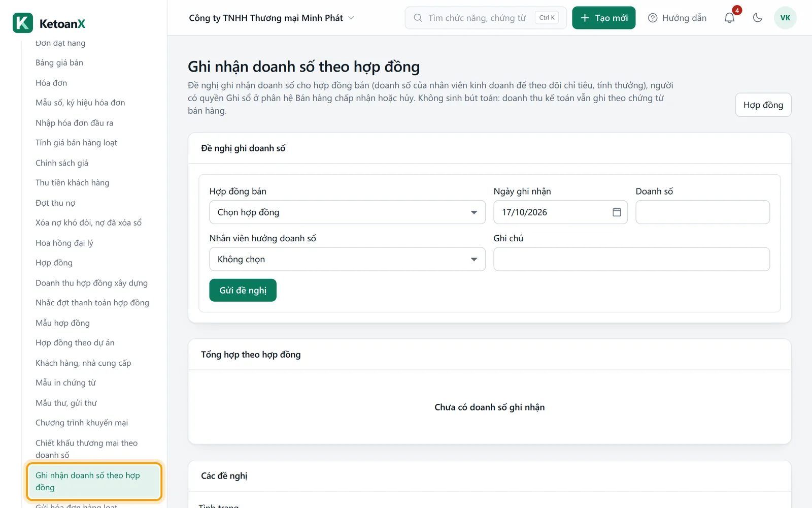Click the Hợp đồng button at top right

coord(763,105)
